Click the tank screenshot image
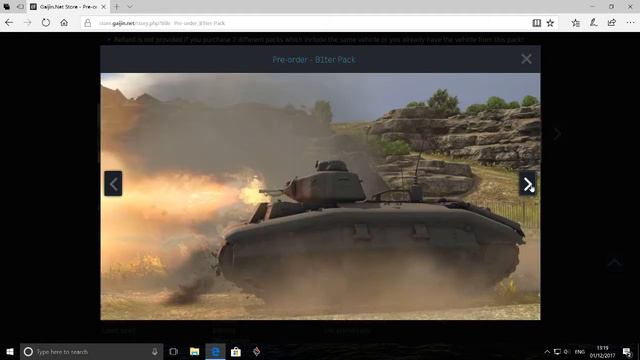Viewport: 640px width, 360px height. (x=320, y=196)
